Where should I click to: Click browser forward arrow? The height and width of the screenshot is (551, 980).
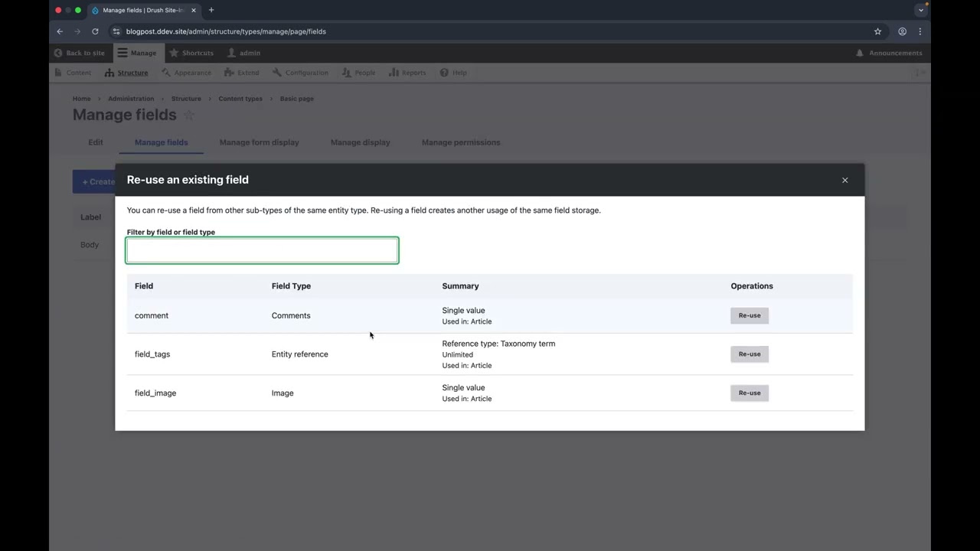77,31
